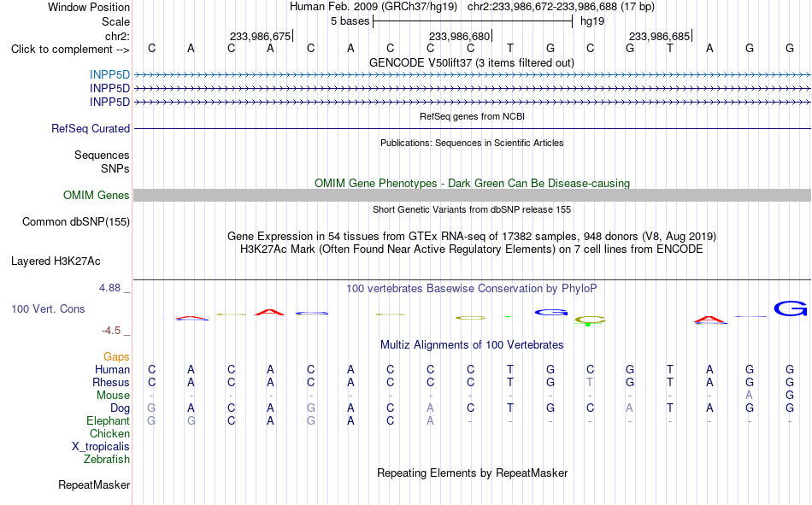Click the -4.5 PhyloP minimum value
This screenshot has height=505, width=812.
pyautogui.click(x=111, y=331)
